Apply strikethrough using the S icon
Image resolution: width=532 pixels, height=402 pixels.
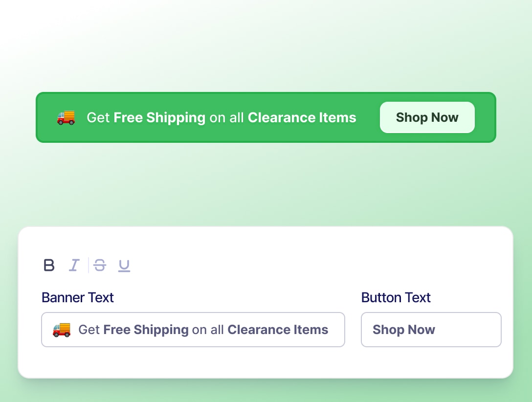coord(99,265)
